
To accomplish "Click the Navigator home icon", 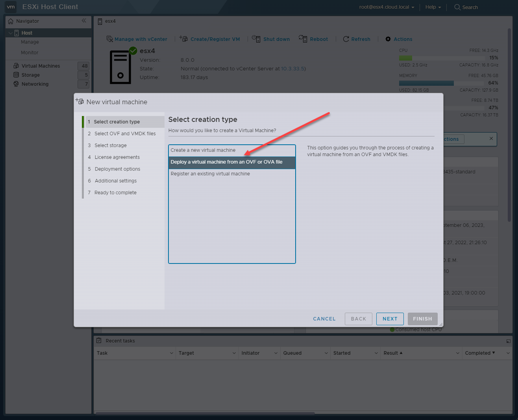I will 11,21.
